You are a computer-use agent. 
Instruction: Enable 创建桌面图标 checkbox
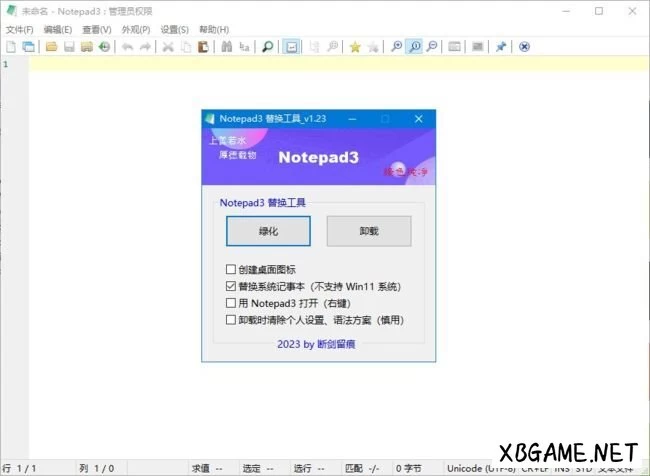pyautogui.click(x=232, y=270)
